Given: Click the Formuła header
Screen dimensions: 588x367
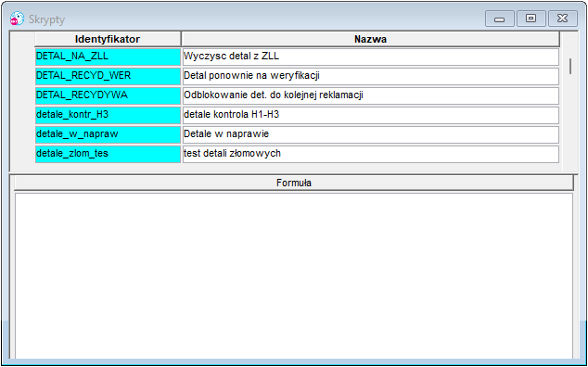Looking at the screenshot, I should pos(294,183).
